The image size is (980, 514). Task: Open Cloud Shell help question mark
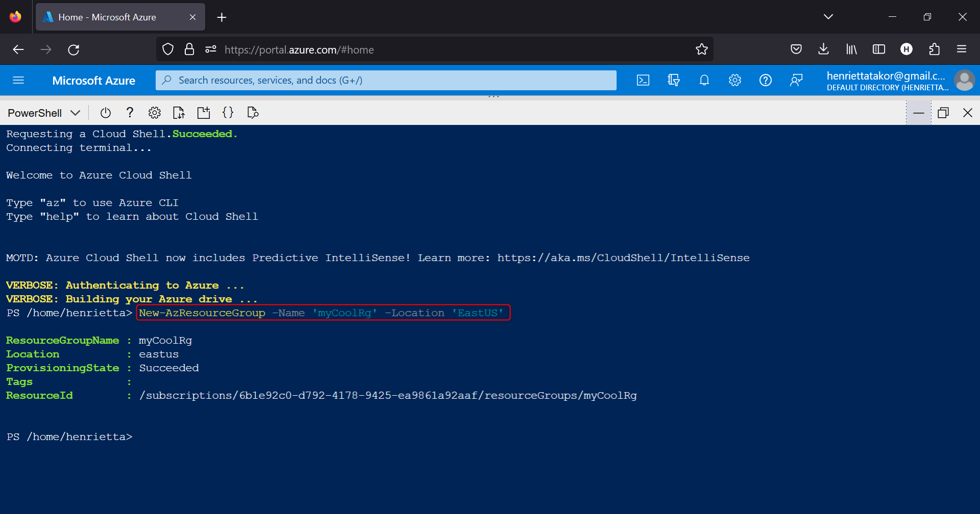pyautogui.click(x=130, y=113)
